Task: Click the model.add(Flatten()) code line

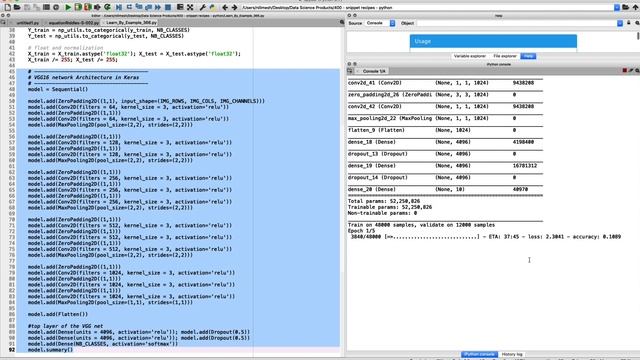Action: tap(58, 314)
